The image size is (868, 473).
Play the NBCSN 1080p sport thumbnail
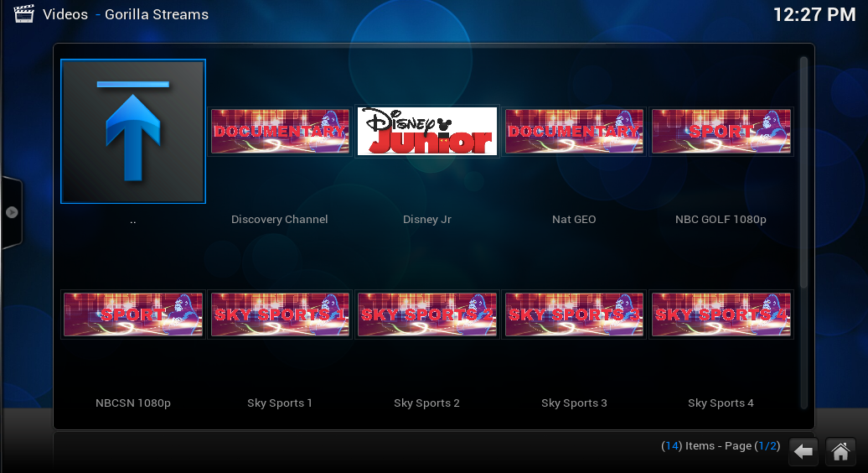[x=133, y=314]
